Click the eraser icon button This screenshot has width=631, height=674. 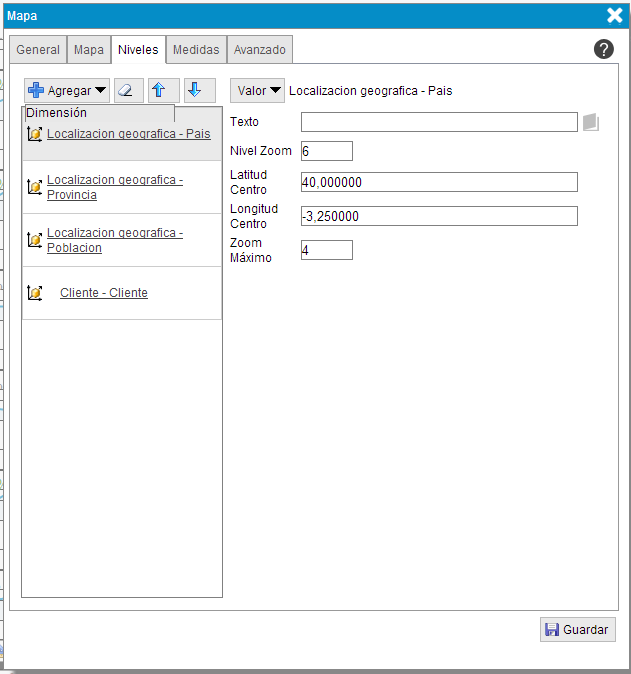128,90
